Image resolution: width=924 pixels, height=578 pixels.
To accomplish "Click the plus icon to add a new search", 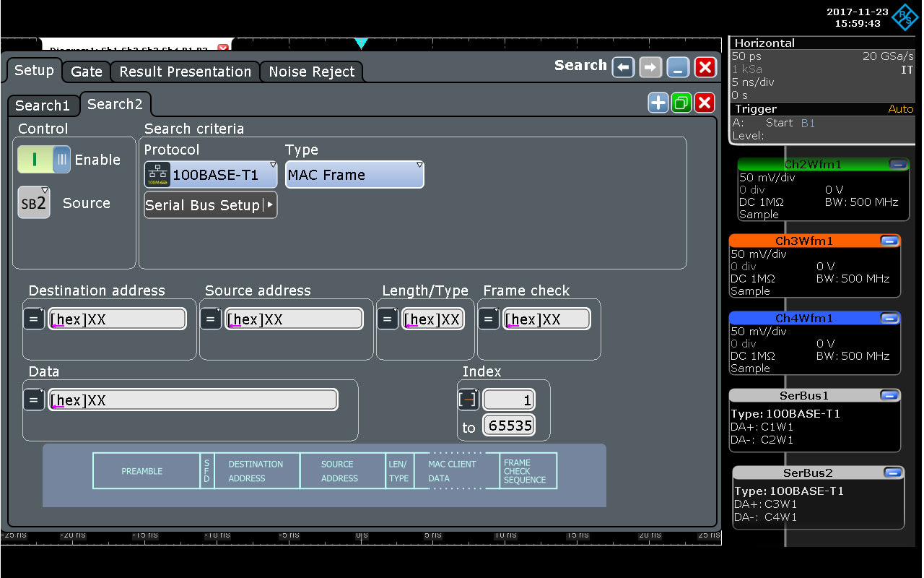I will click(658, 103).
